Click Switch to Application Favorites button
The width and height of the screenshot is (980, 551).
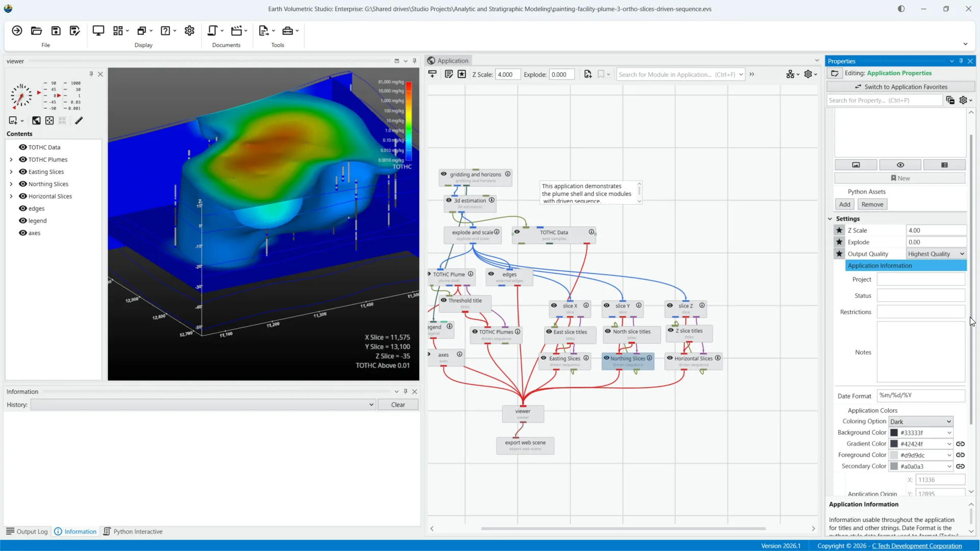(x=901, y=87)
